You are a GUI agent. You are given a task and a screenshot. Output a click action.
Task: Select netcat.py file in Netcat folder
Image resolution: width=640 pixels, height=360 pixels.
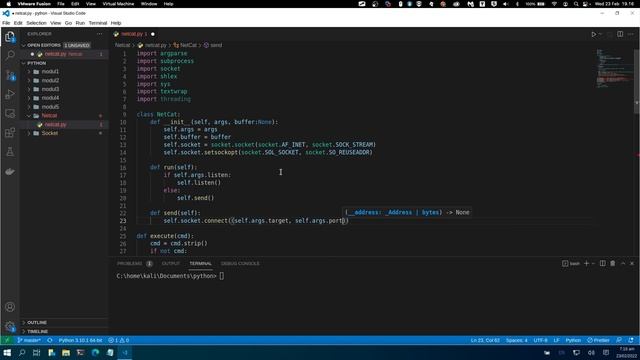[56, 124]
